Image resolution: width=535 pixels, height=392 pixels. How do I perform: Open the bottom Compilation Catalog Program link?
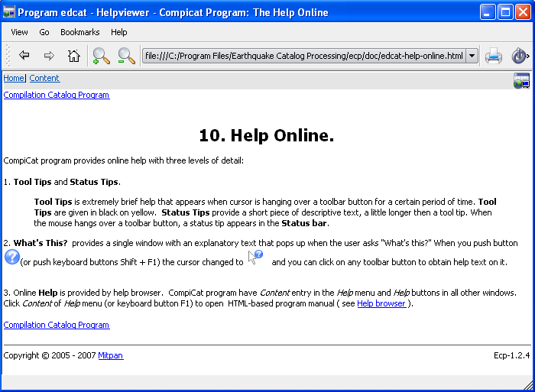click(57, 325)
